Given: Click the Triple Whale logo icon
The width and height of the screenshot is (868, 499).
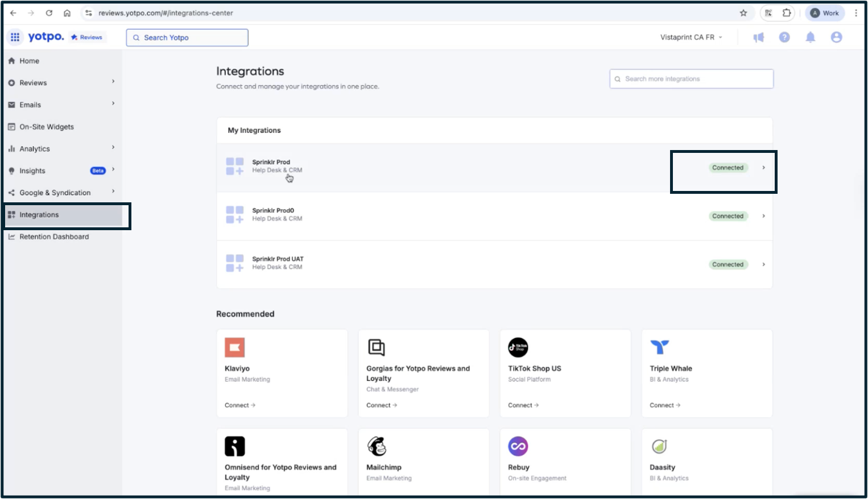Looking at the screenshot, I should click(660, 347).
